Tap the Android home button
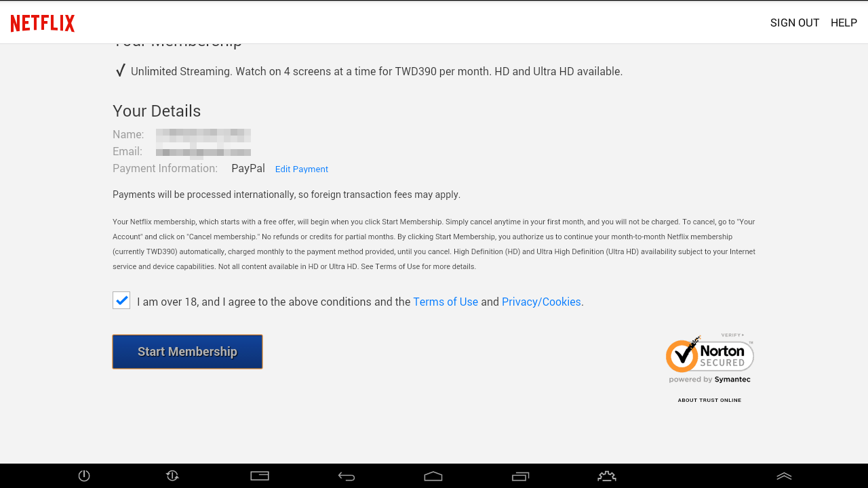This screenshot has height=488, width=868. (x=433, y=476)
